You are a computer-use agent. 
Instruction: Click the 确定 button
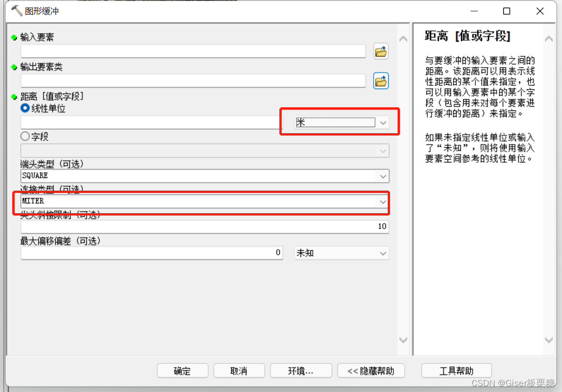[182, 370]
